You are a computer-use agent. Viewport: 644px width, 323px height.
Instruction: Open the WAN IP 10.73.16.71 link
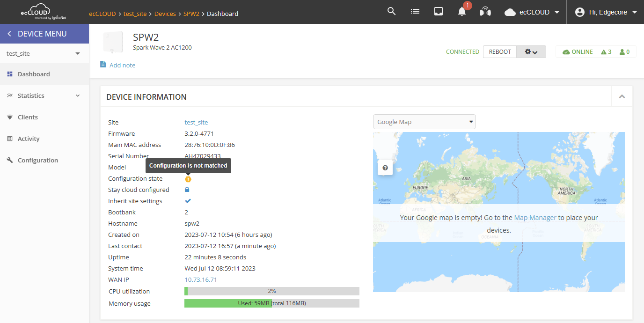201,279
